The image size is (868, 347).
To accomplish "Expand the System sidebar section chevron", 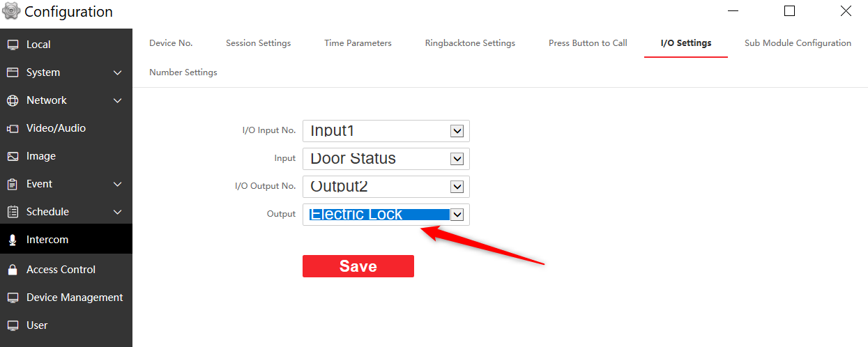I will click(x=117, y=72).
